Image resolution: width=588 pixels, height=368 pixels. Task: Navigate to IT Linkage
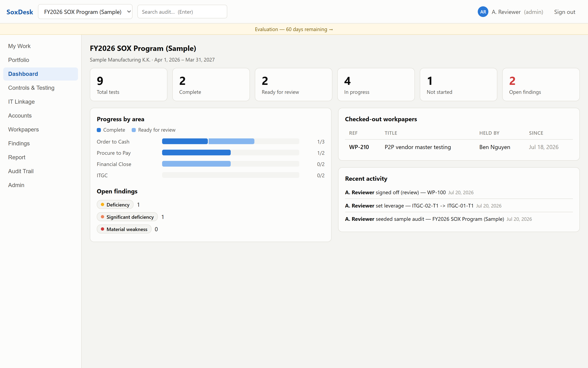point(41,101)
